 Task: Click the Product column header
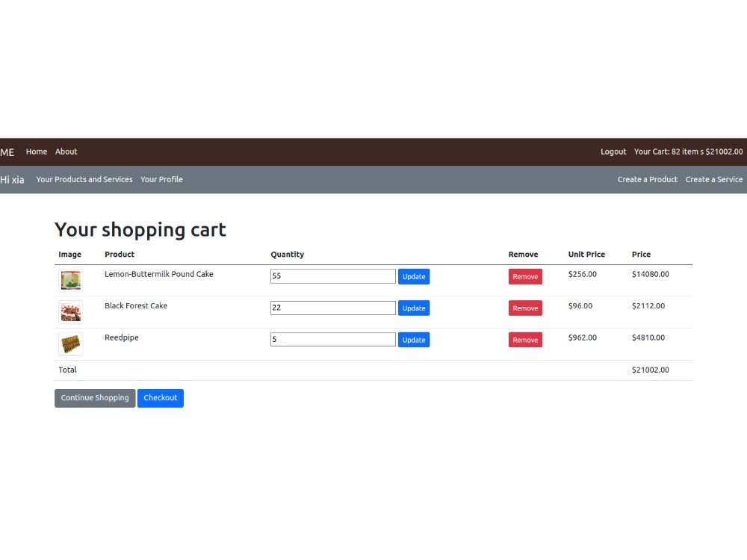point(120,255)
